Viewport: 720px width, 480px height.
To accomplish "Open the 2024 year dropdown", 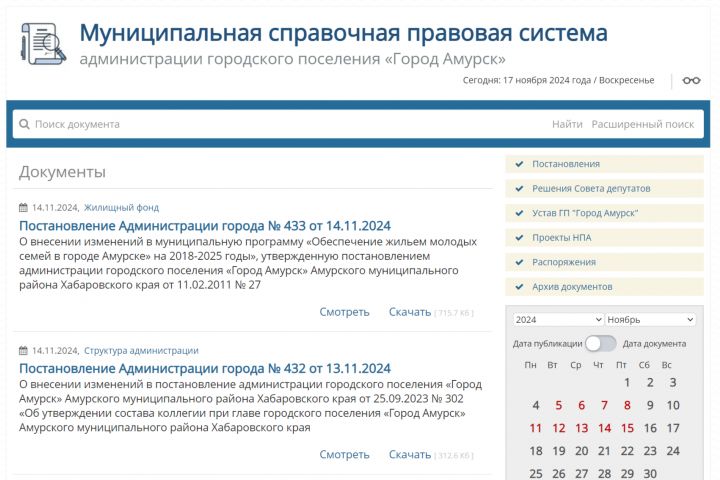I will (x=558, y=319).
